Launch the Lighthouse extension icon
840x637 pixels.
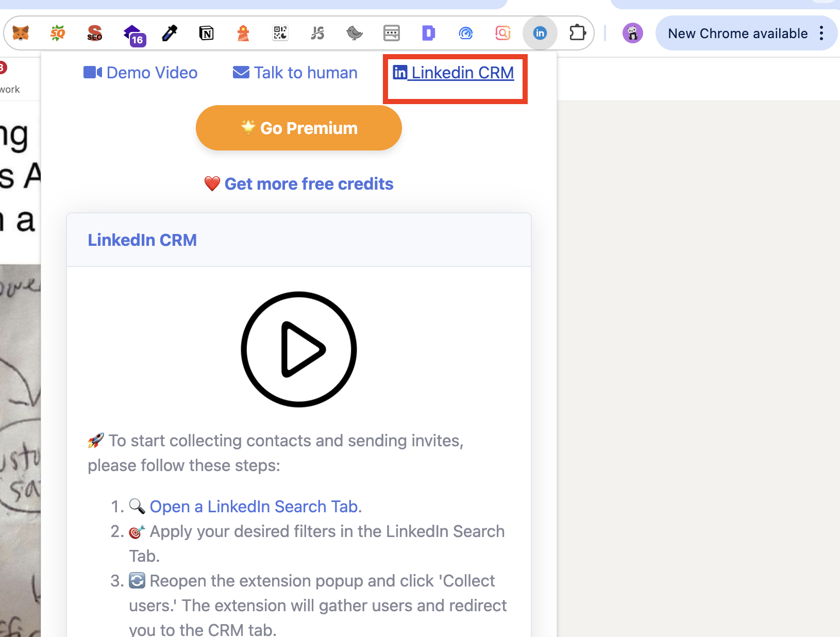[243, 33]
